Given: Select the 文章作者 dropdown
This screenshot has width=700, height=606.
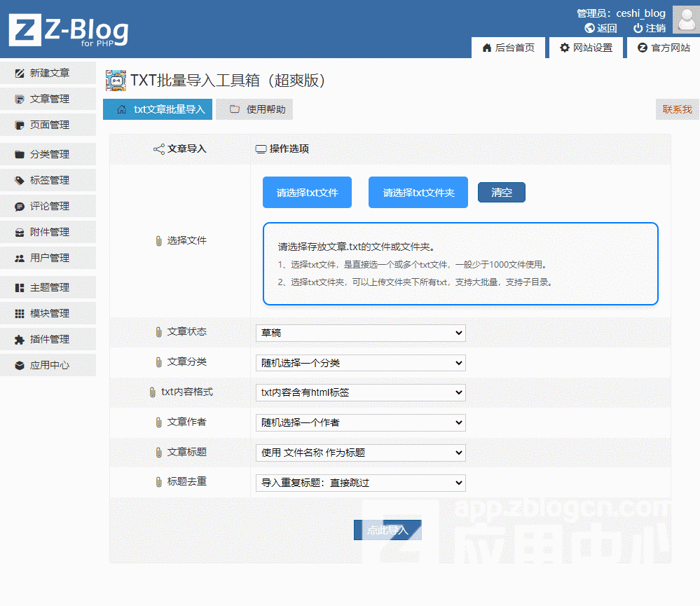Looking at the screenshot, I should point(360,422).
